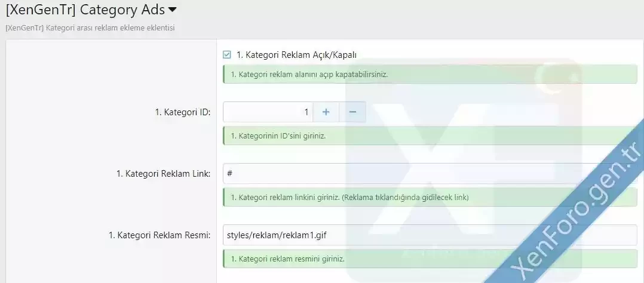The height and width of the screenshot is (283, 644).
Task: Select the '1. Kategorinin ID'sini giriniz.' hint text
Action: (278, 136)
